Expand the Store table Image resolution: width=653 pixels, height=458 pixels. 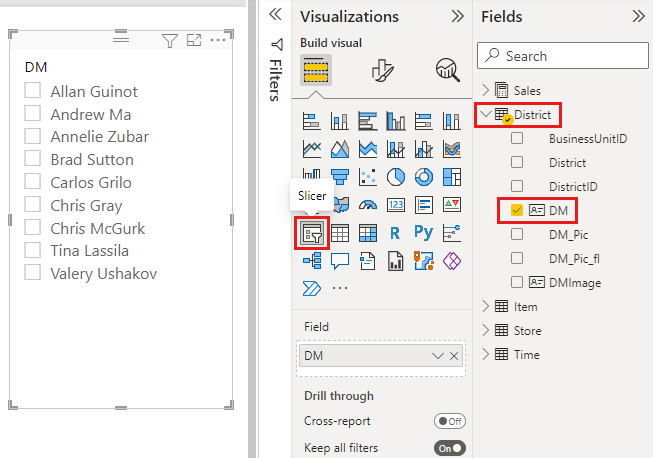click(x=486, y=331)
